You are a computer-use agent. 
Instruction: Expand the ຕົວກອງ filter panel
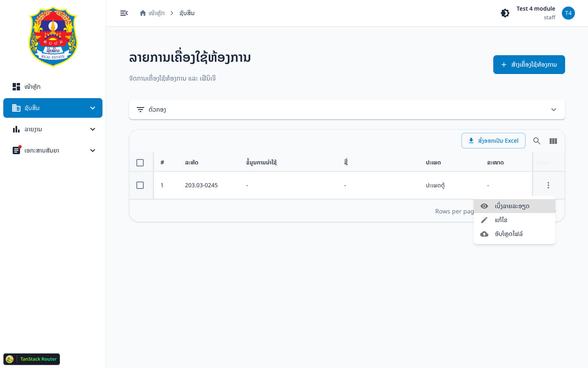[347, 110]
